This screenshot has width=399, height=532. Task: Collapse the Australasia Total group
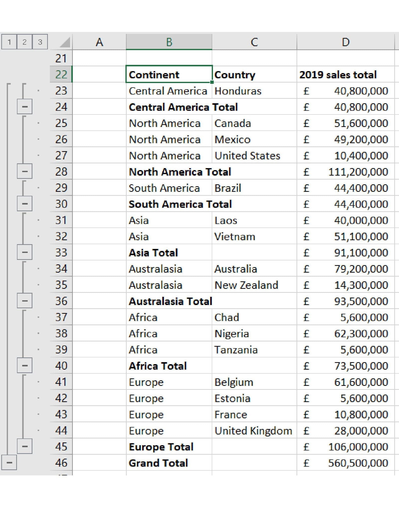point(24,301)
